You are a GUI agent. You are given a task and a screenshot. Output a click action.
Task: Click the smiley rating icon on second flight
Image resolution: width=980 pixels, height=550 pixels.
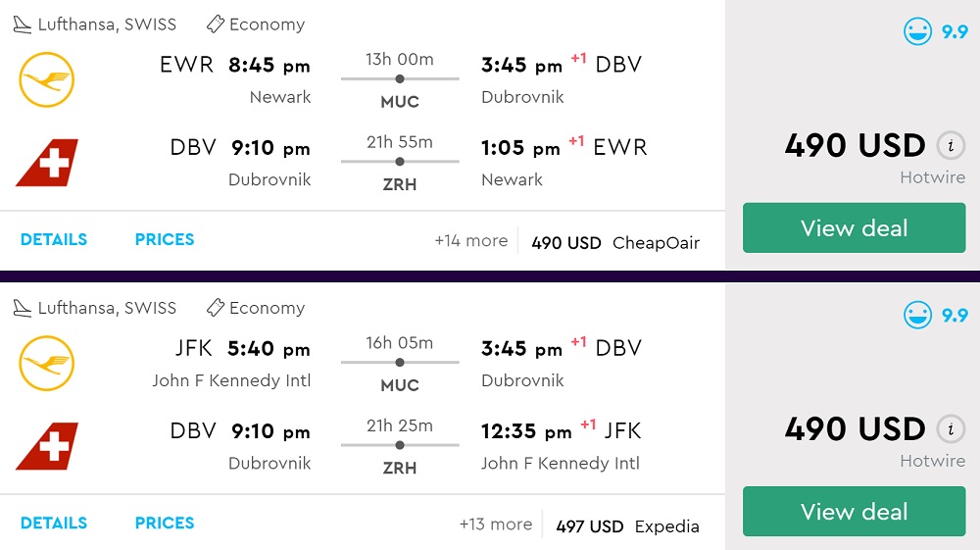tap(918, 315)
